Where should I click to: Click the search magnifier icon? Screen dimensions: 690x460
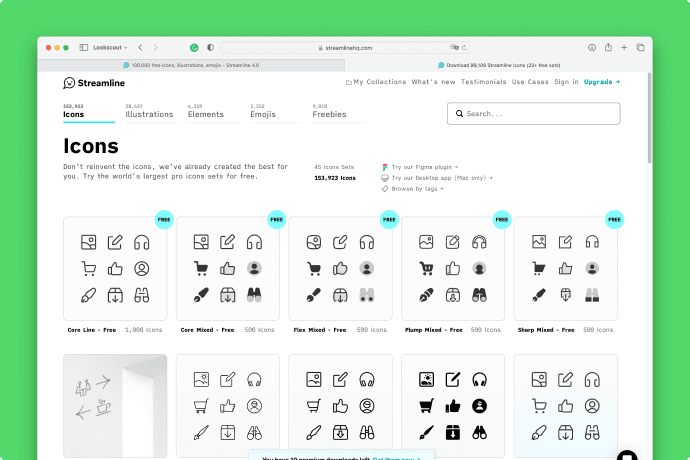point(459,114)
